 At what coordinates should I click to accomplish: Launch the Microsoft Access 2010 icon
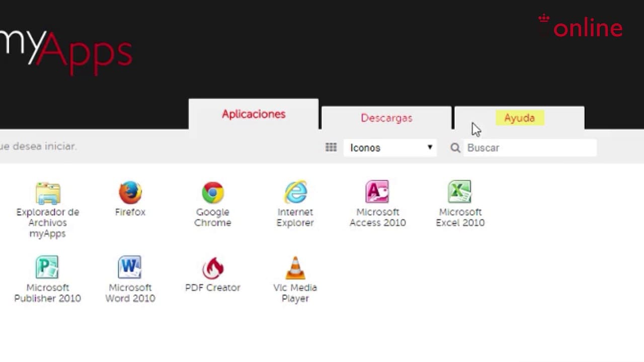click(x=377, y=192)
